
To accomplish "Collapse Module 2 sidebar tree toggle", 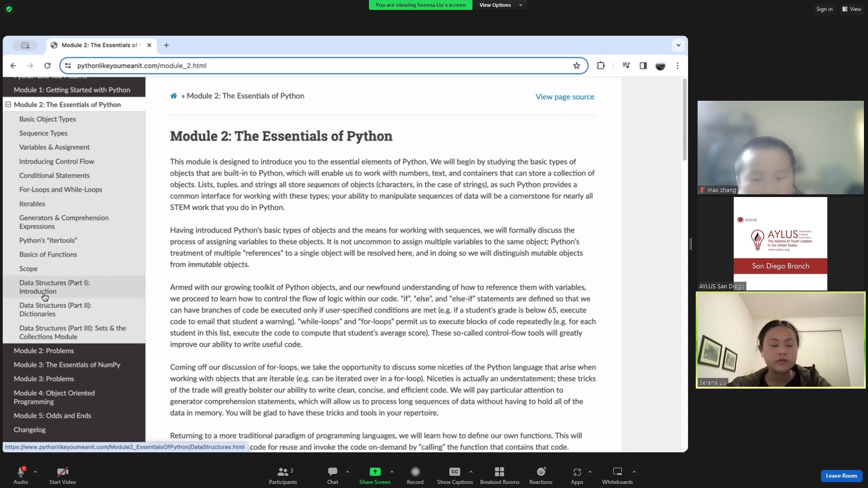I will click(x=8, y=104).
